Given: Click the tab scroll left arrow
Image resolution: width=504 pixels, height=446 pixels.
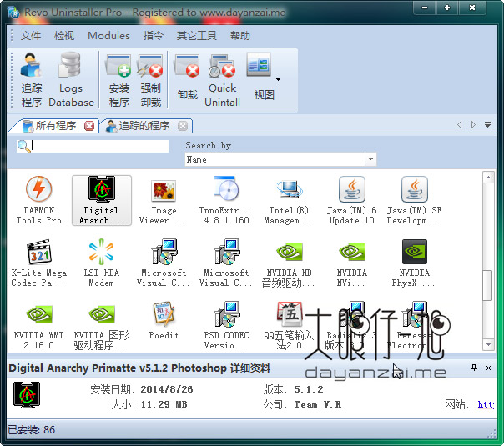Looking at the screenshot, I should point(460,124).
